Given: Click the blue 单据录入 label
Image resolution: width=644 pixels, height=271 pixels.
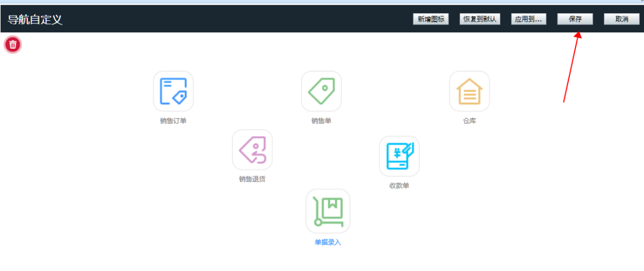Looking at the screenshot, I should 328,242.
